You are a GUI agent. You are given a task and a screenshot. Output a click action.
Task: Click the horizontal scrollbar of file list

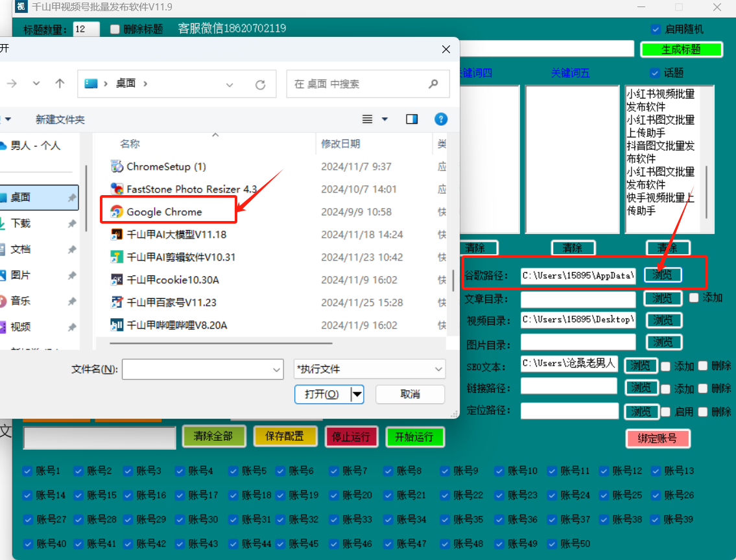221,344
